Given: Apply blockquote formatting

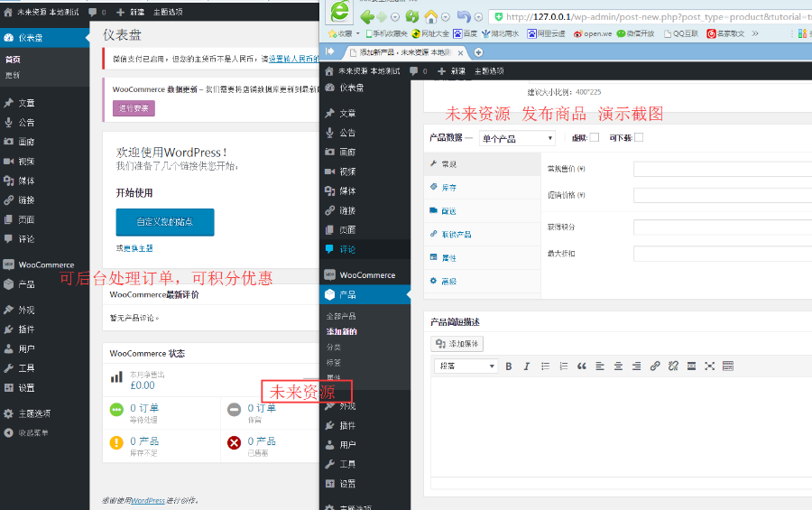Looking at the screenshot, I should tap(582, 366).
